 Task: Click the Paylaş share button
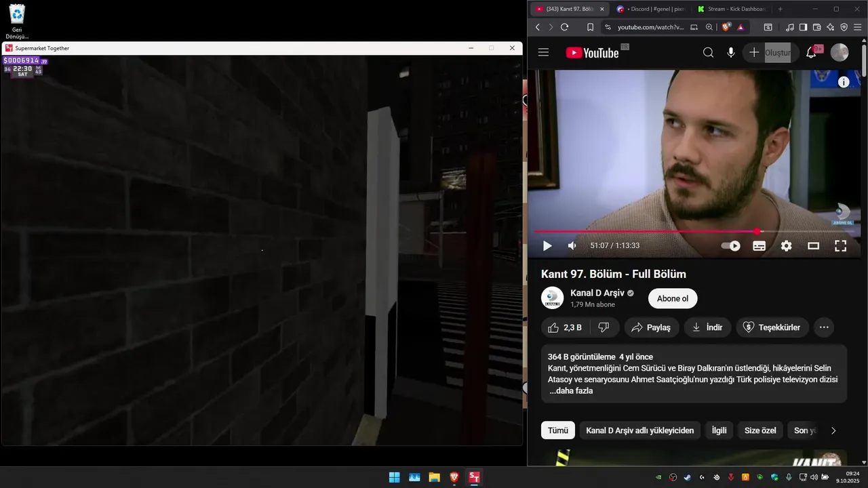(x=651, y=327)
